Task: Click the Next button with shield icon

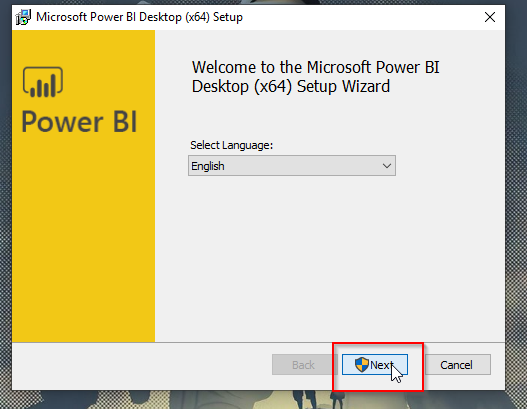Action: click(x=375, y=365)
